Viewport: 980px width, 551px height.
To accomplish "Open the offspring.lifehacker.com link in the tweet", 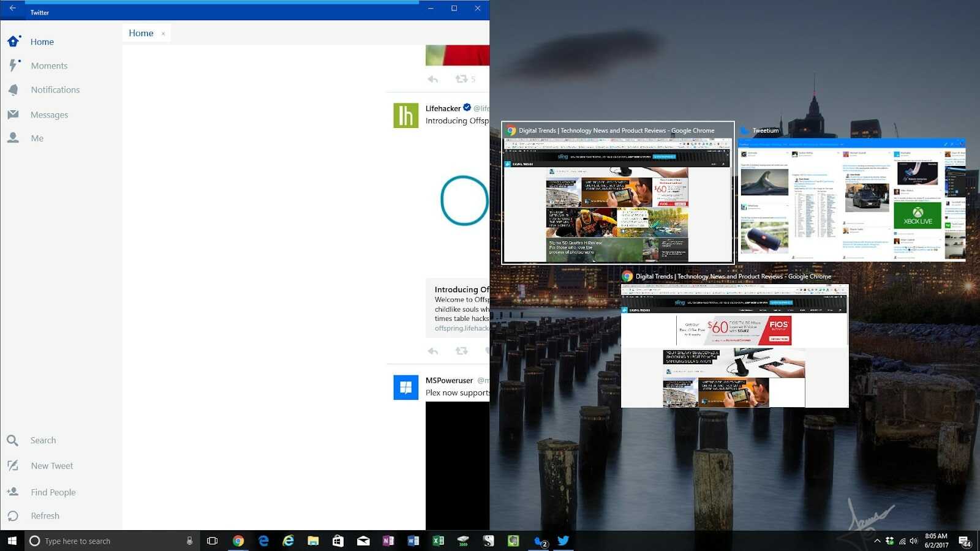I will (461, 328).
